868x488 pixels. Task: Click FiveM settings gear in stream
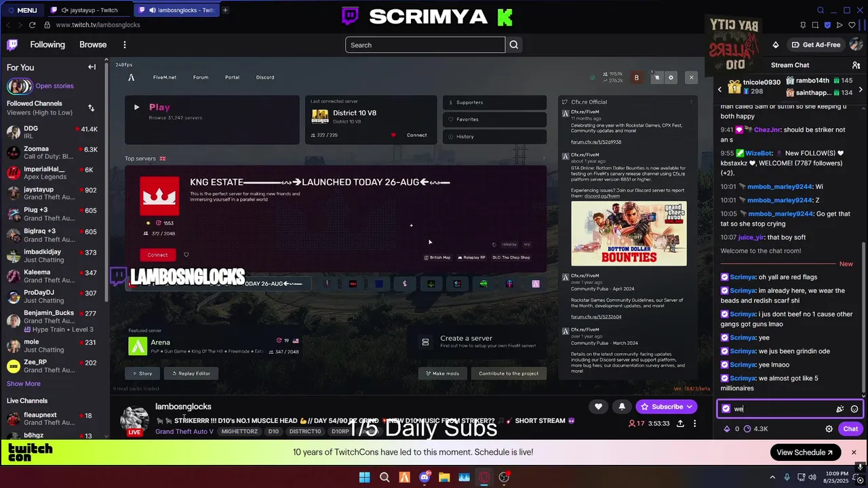coord(671,77)
